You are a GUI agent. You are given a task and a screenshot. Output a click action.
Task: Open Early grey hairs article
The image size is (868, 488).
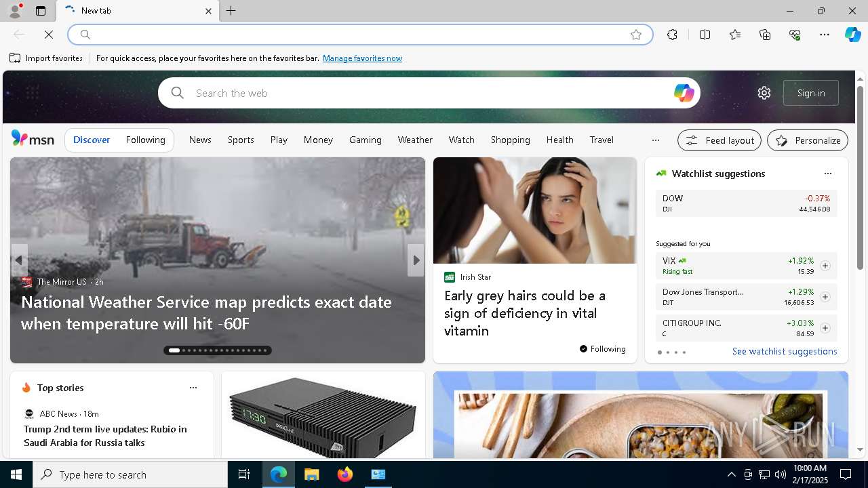click(x=525, y=313)
